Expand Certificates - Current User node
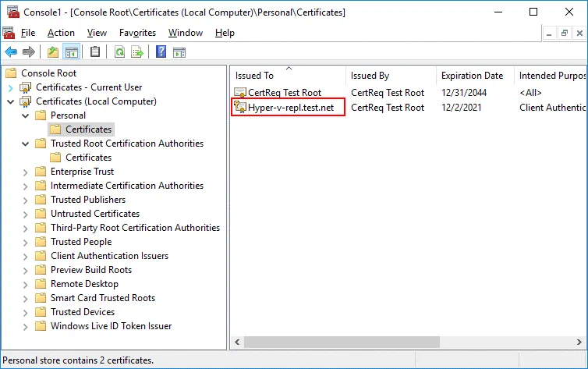The height and width of the screenshot is (369, 588). tap(10, 87)
